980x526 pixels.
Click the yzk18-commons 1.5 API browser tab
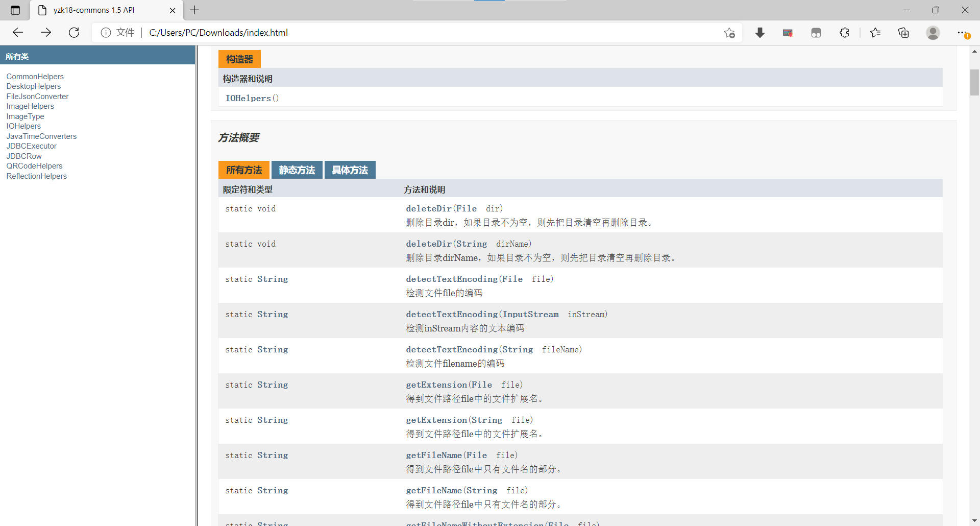pyautogui.click(x=97, y=10)
